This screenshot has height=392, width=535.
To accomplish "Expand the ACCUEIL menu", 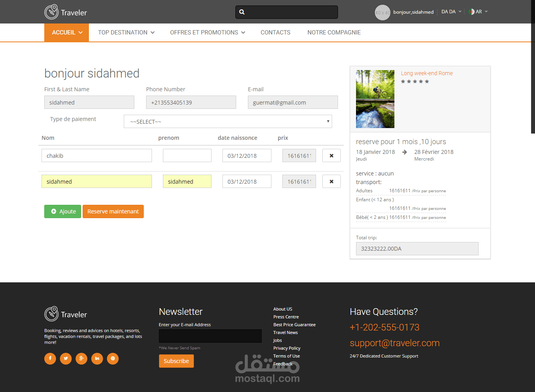I will point(67,33).
